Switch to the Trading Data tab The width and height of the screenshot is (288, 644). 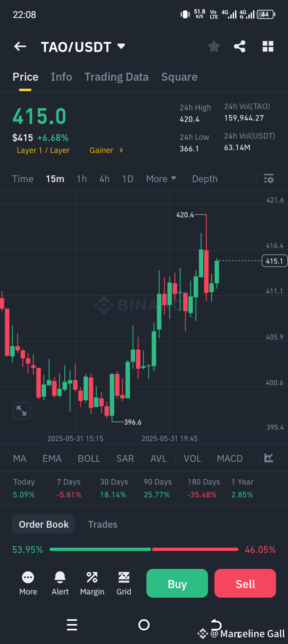click(x=116, y=77)
